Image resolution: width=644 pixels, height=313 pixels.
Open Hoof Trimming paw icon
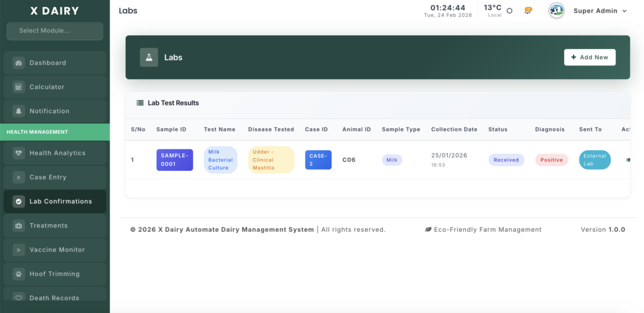point(18,274)
